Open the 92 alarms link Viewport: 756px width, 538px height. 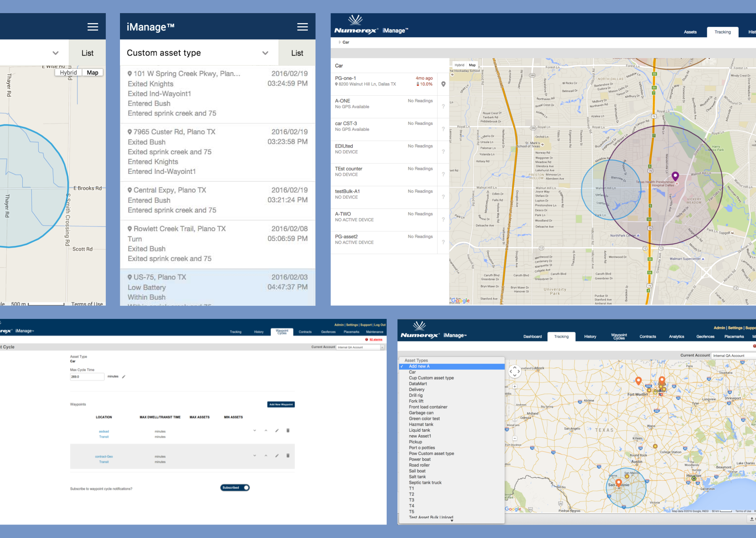coord(376,340)
